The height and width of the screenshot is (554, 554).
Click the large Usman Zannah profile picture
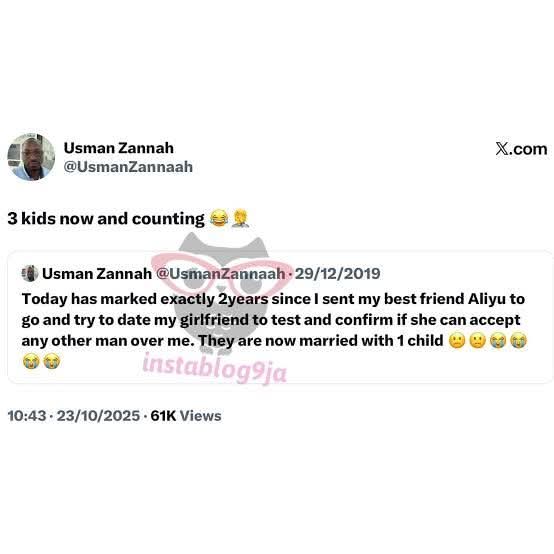(31, 157)
